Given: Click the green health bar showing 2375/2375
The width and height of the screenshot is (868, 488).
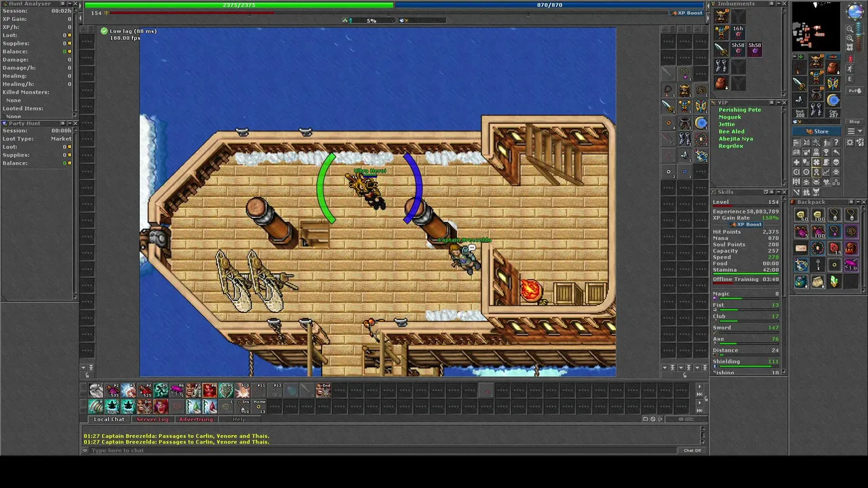Looking at the screenshot, I should click(239, 5).
